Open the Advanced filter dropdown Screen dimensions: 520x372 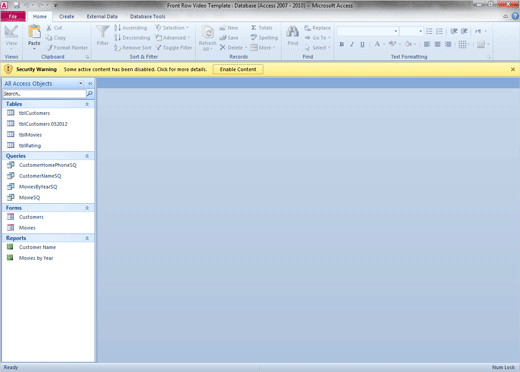pyautogui.click(x=173, y=38)
